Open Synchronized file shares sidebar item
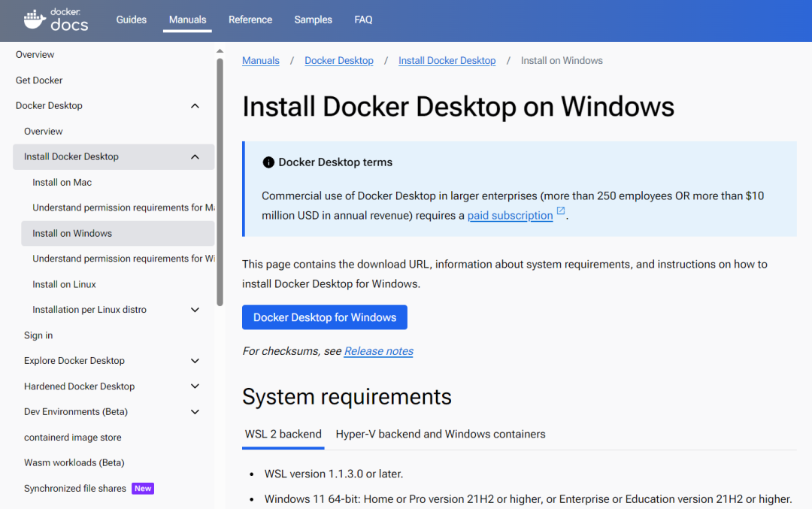Image resolution: width=812 pixels, height=509 pixels. pos(74,488)
